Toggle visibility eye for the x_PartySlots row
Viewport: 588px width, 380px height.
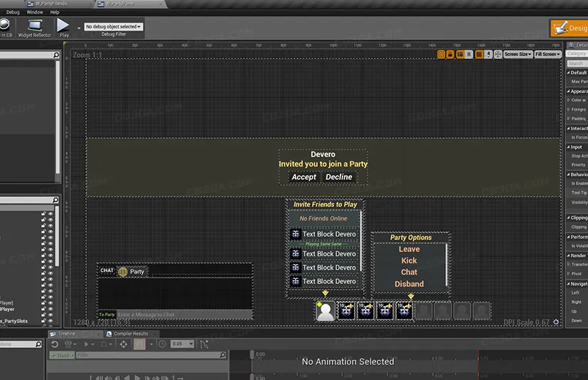coord(50,321)
